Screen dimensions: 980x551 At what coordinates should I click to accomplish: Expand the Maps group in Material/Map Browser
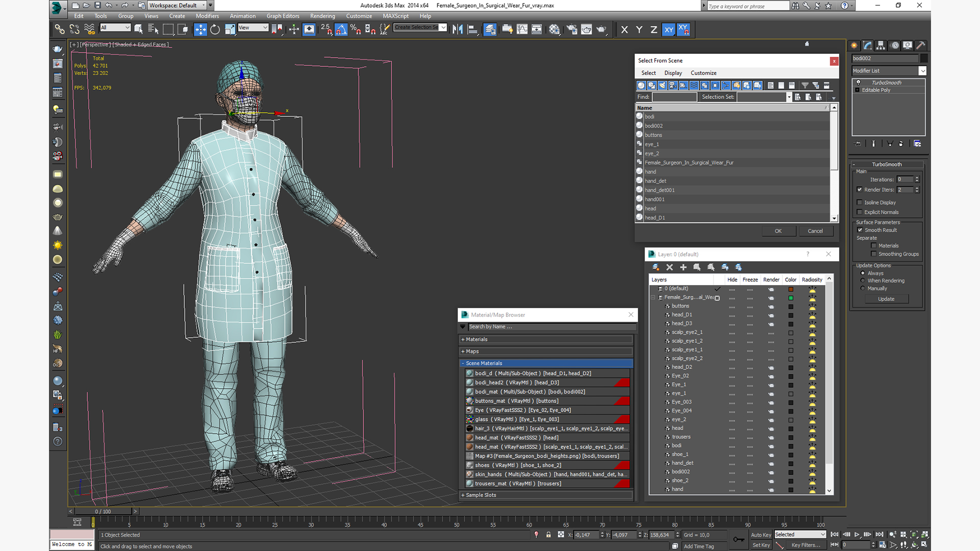(546, 352)
